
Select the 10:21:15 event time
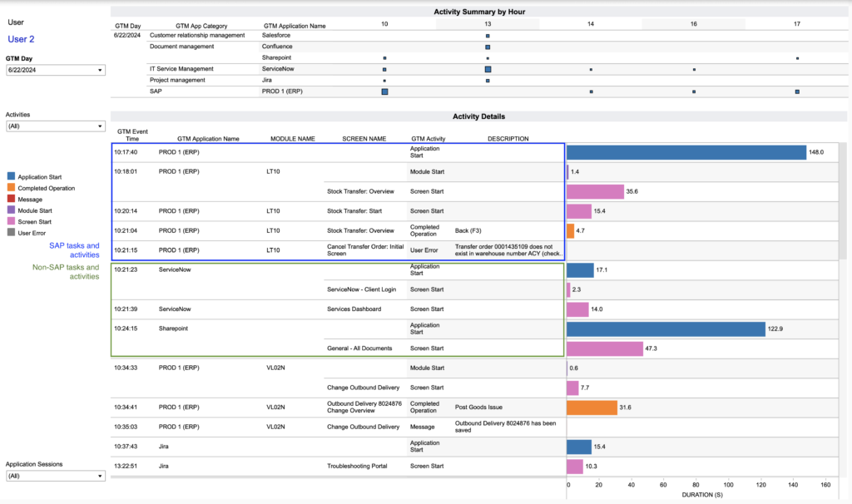[126, 250]
